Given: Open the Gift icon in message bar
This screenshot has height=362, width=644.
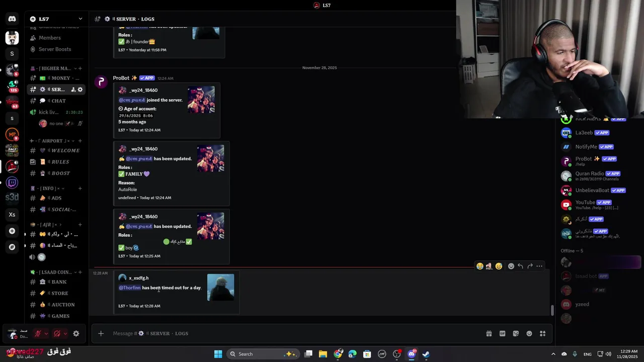Looking at the screenshot, I should (489, 333).
